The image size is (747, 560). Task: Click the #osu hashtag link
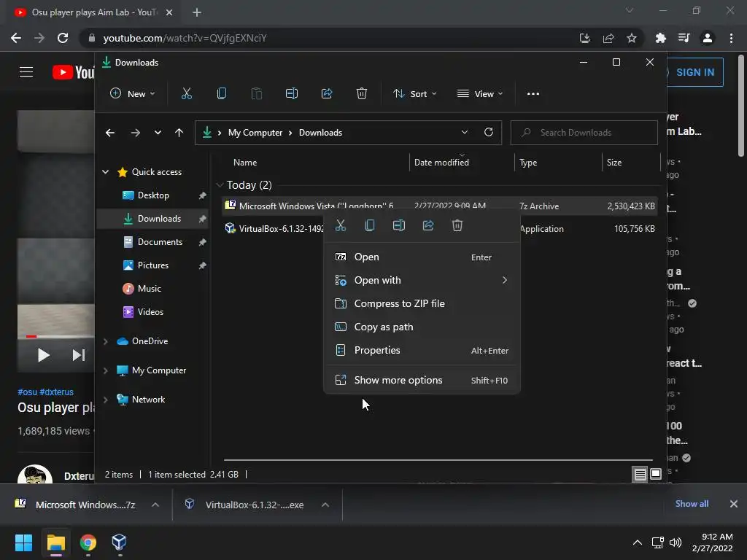coord(27,392)
